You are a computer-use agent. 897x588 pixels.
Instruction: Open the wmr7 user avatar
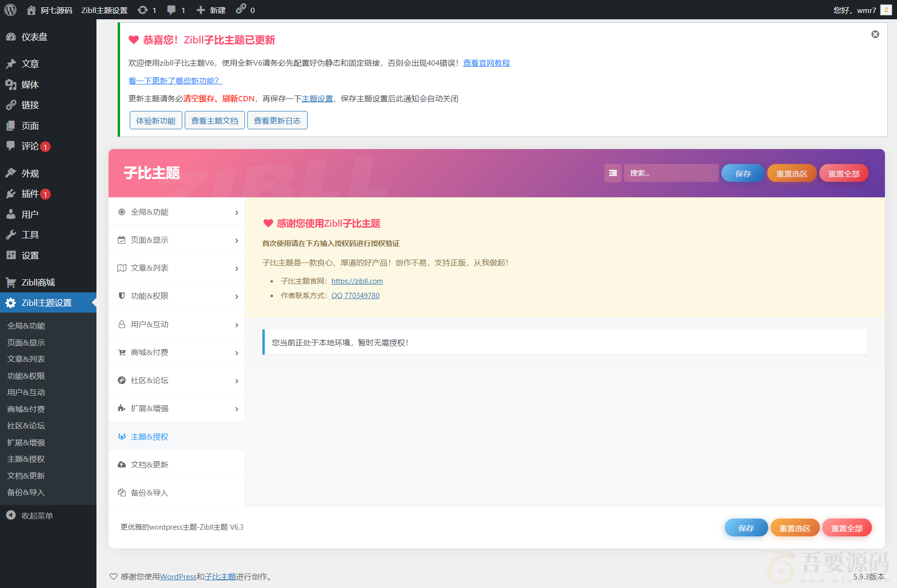click(886, 10)
